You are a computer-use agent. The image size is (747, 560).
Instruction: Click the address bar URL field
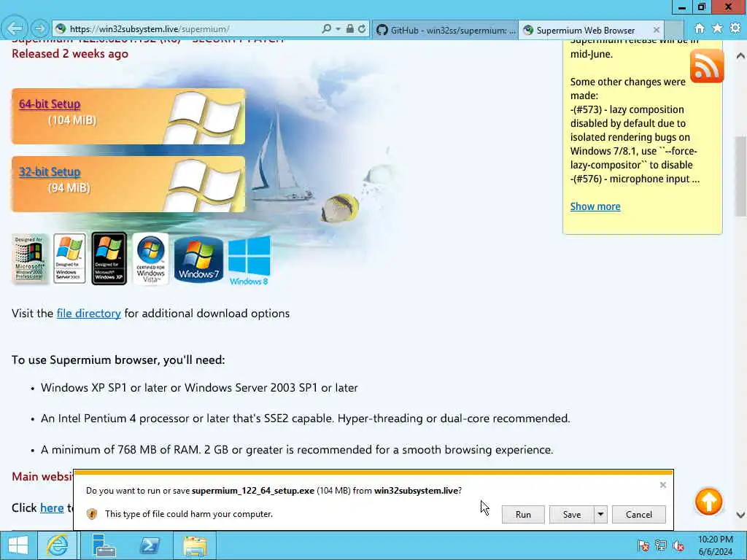click(x=190, y=29)
